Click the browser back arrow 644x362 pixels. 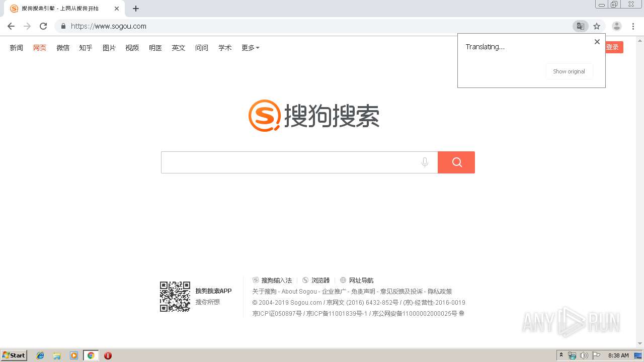point(11,26)
